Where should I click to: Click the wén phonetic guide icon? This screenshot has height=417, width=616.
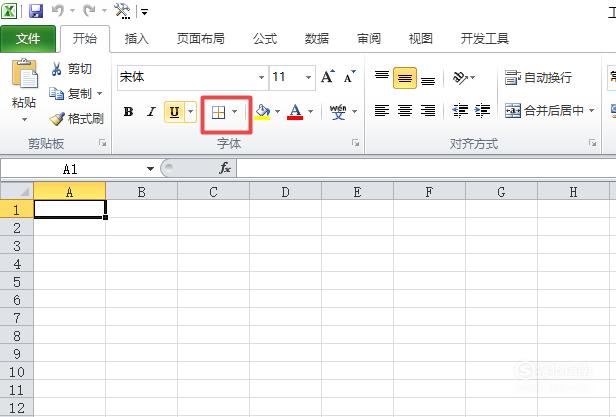(338, 112)
